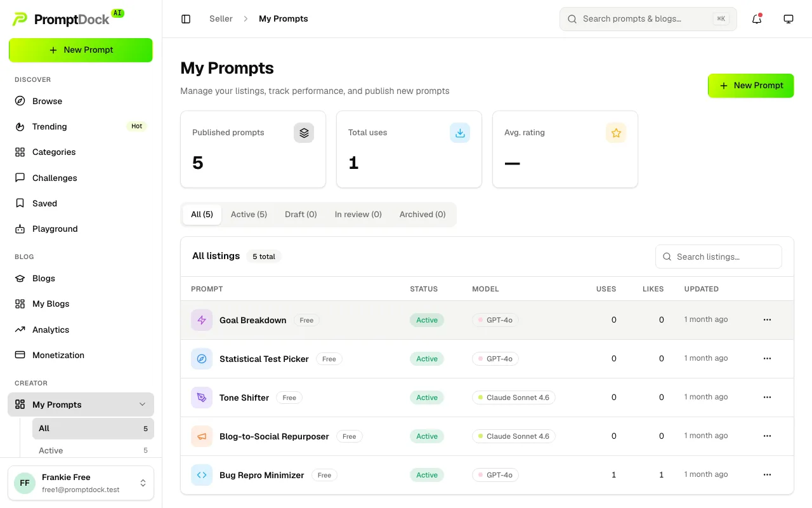Image resolution: width=812 pixels, height=508 pixels.
Task: Click the STATUS column header
Action: 424,289
